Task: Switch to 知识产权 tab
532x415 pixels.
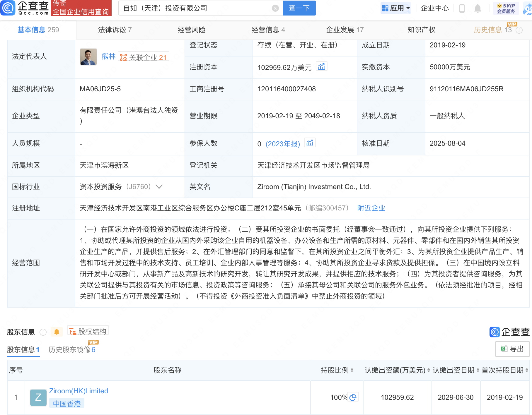Action: click(x=421, y=30)
